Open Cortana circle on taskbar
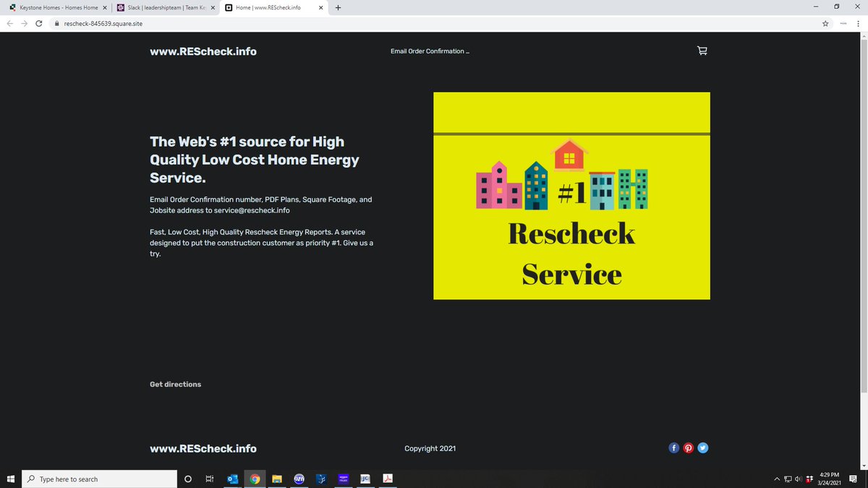Viewport: 868px width, 488px height. click(x=188, y=479)
